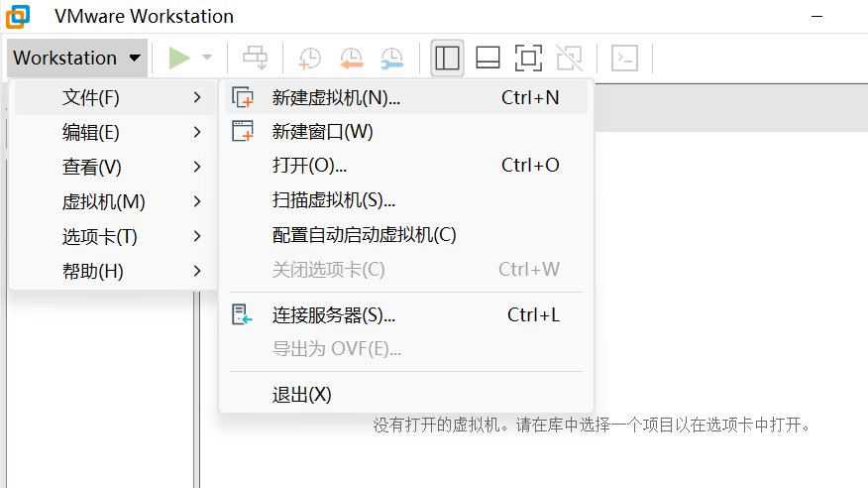Screen dimensions: 868x488
Task: Click the Enter Full Screen icon
Action: 528,58
